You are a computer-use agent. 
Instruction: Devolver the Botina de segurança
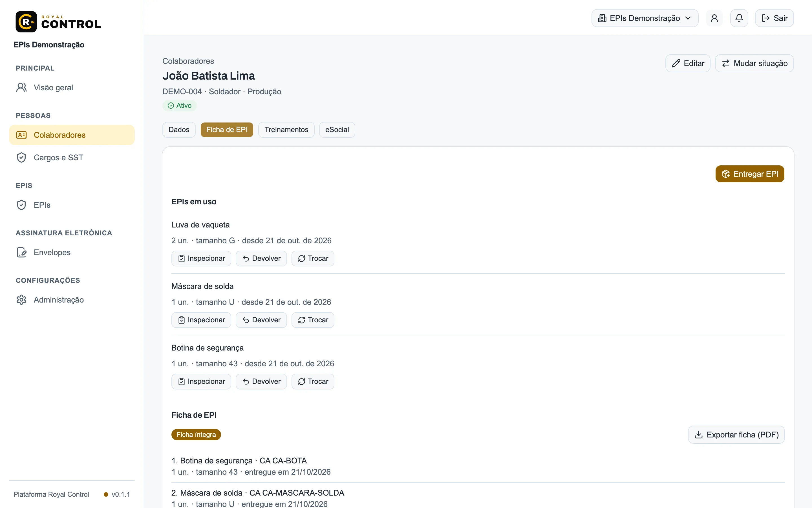pos(261,381)
